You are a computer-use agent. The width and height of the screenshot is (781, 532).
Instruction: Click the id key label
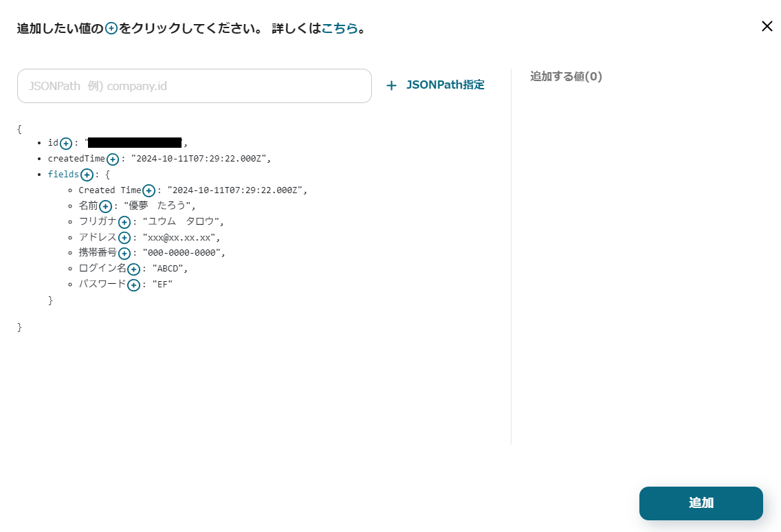[x=54, y=143]
